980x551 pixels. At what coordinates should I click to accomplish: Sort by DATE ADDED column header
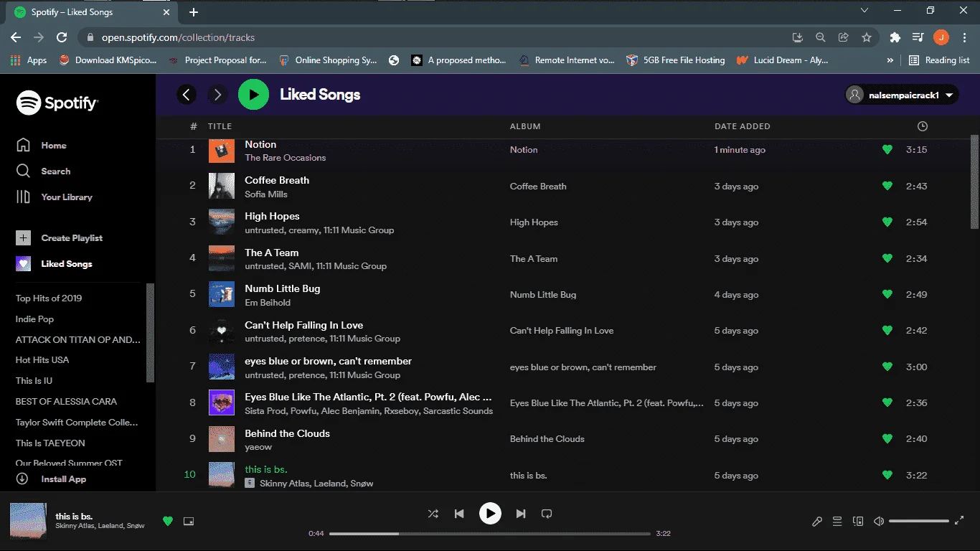pyautogui.click(x=743, y=126)
